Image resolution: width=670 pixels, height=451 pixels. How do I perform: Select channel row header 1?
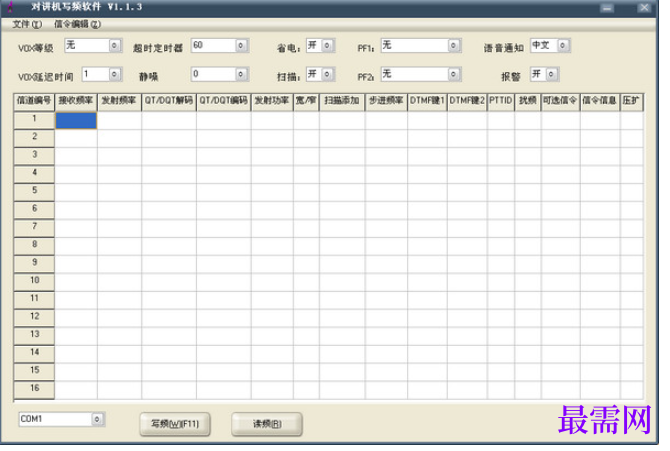[x=34, y=120]
